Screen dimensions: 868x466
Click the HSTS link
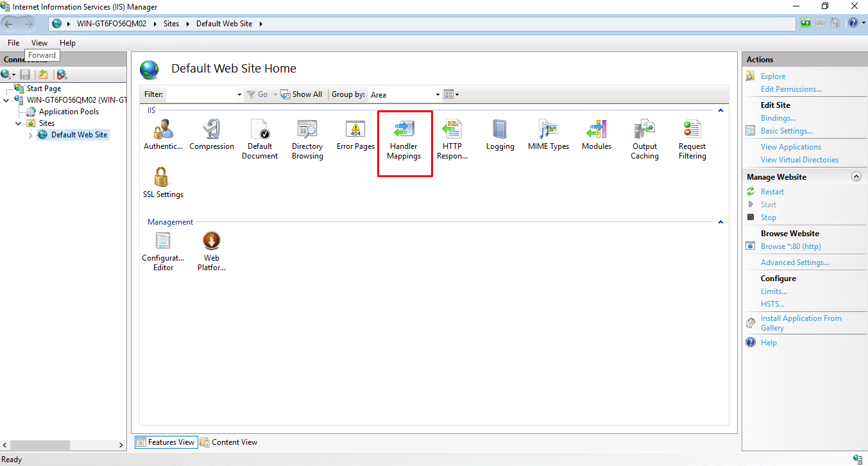[772, 304]
